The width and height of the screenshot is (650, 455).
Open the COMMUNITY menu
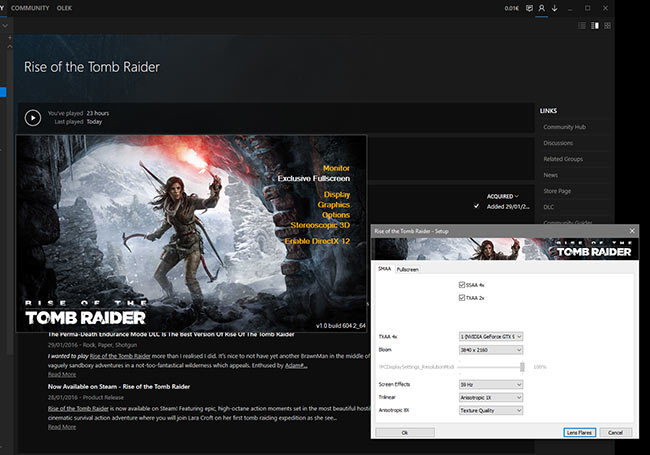pos(30,8)
